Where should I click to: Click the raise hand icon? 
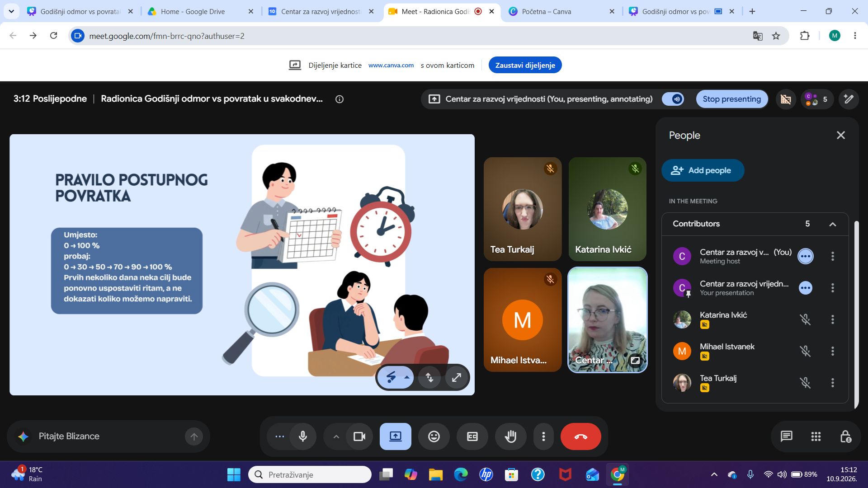[x=510, y=436]
